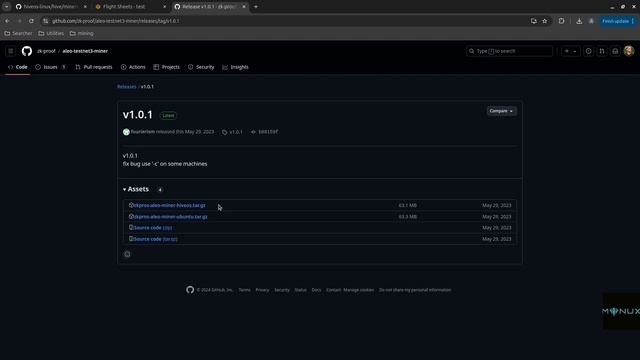Screen dimensions: 640x360
Task: Open the browser downloads icon
Action: pyautogui.click(x=579, y=21)
